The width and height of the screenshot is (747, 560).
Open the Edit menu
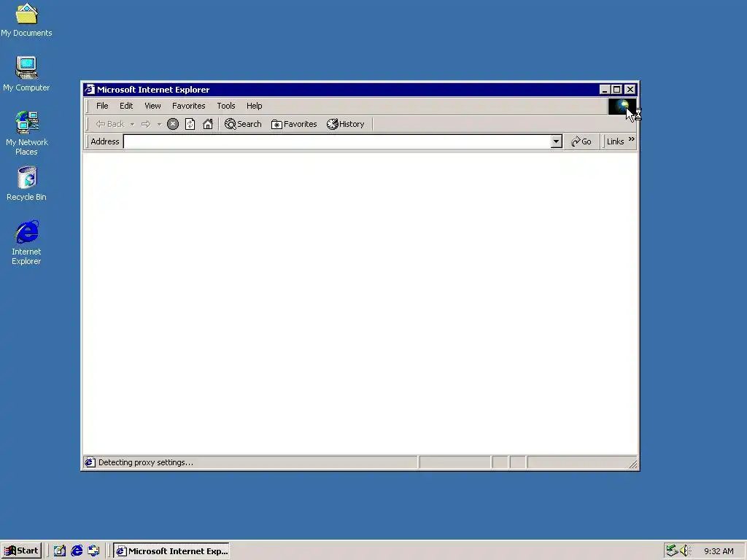pyautogui.click(x=126, y=106)
